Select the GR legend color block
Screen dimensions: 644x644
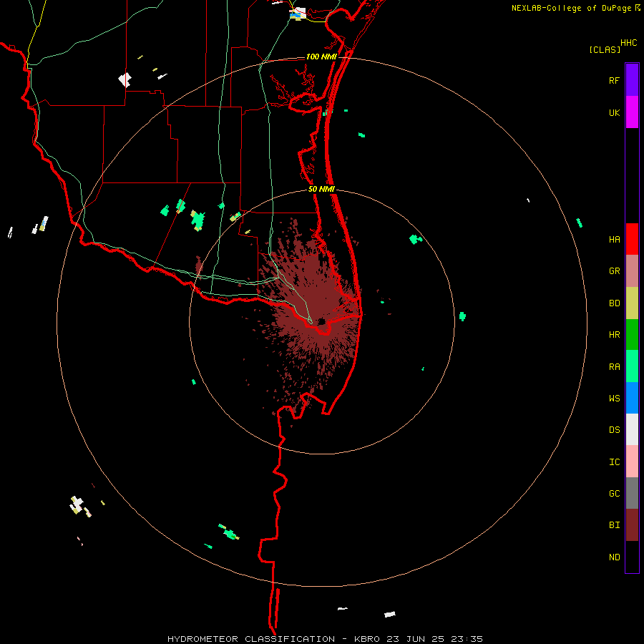coord(632,271)
